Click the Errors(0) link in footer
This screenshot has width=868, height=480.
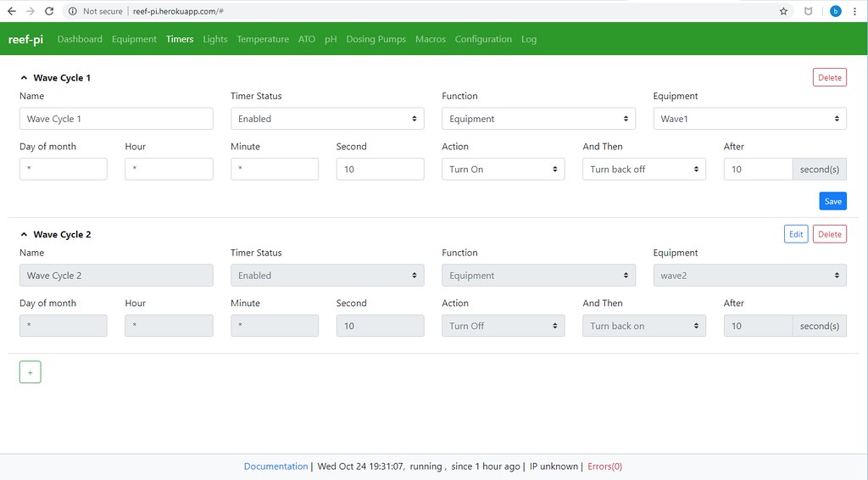pyautogui.click(x=604, y=466)
